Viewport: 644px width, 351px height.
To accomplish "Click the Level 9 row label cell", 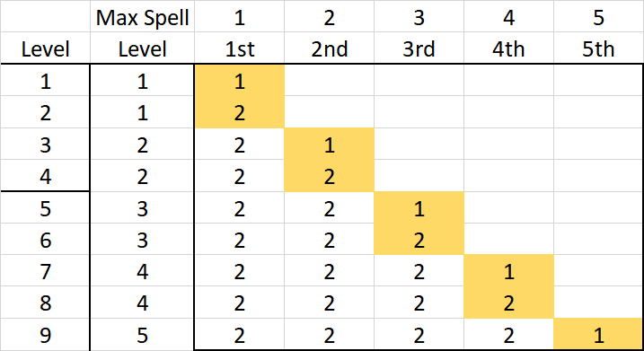I will click(x=45, y=335).
